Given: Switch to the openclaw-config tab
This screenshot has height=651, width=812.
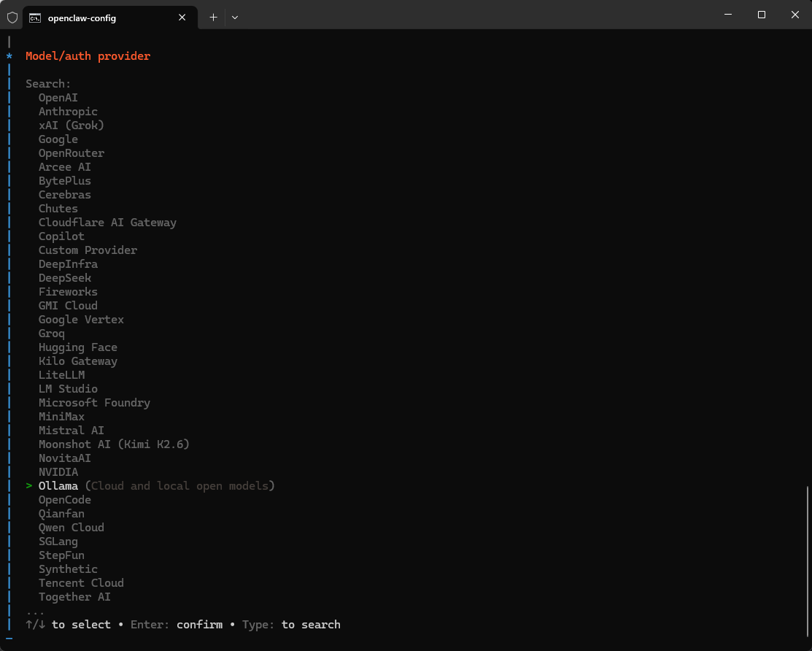Looking at the screenshot, I should pos(109,18).
